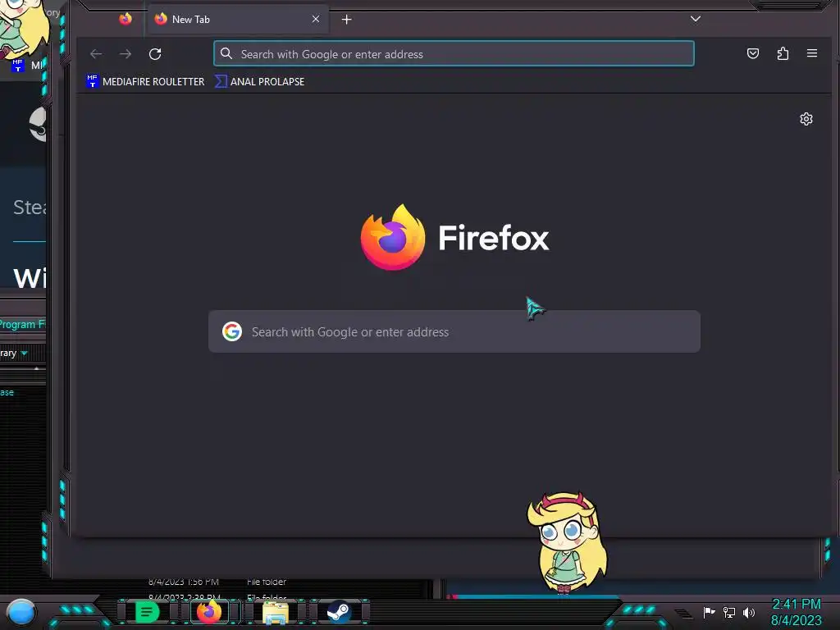Close the New Tab tab
Viewport: 840px width, 630px height.
(316, 20)
